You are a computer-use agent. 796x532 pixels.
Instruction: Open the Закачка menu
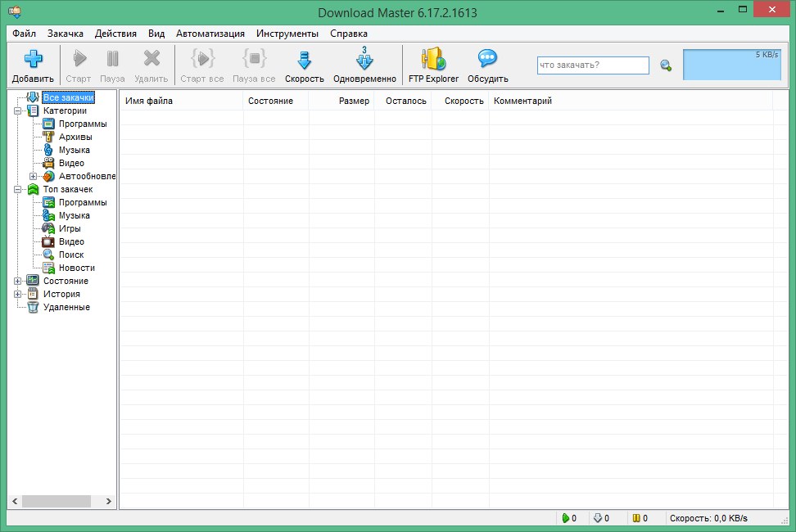65,34
